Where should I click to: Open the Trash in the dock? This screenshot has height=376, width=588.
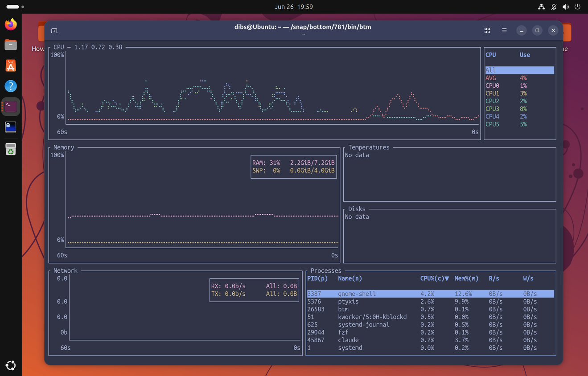pyautogui.click(x=11, y=149)
